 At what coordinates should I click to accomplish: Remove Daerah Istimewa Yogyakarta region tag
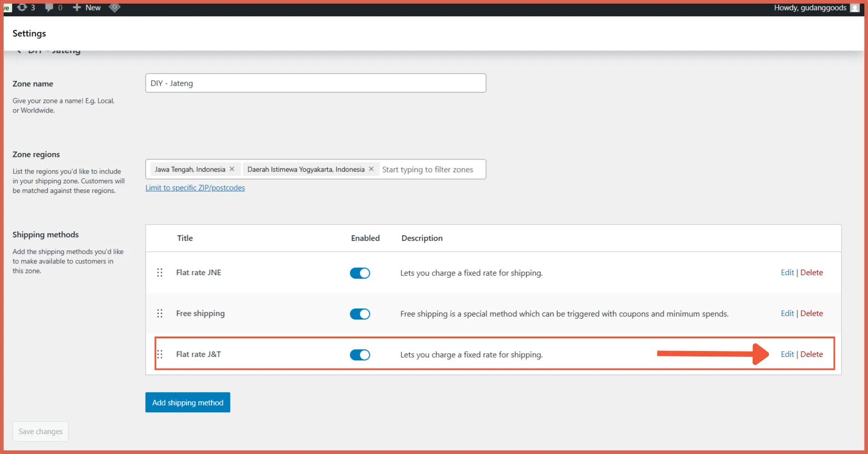pos(371,169)
